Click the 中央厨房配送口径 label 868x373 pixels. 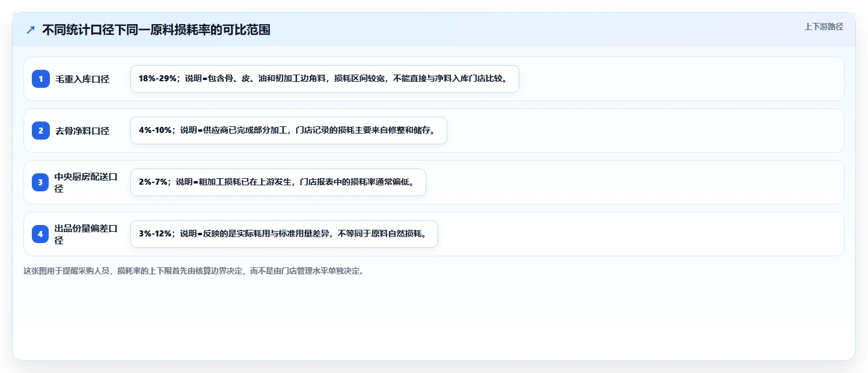click(87, 182)
